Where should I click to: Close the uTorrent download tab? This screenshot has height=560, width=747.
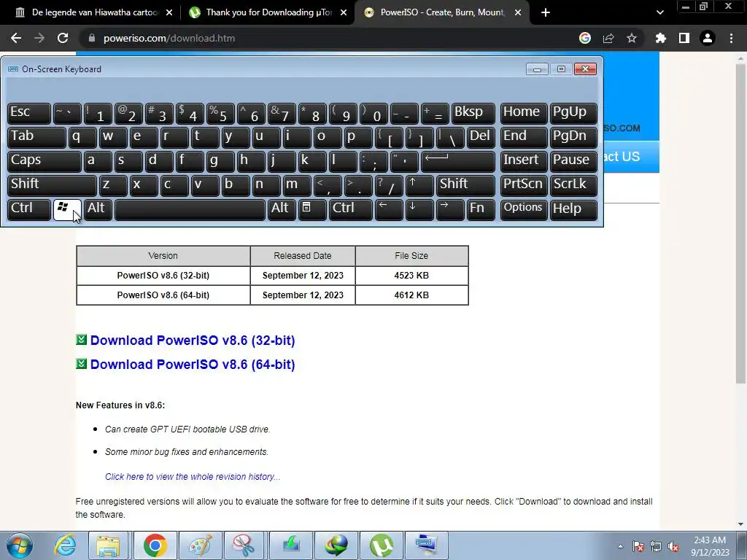[x=344, y=12]
